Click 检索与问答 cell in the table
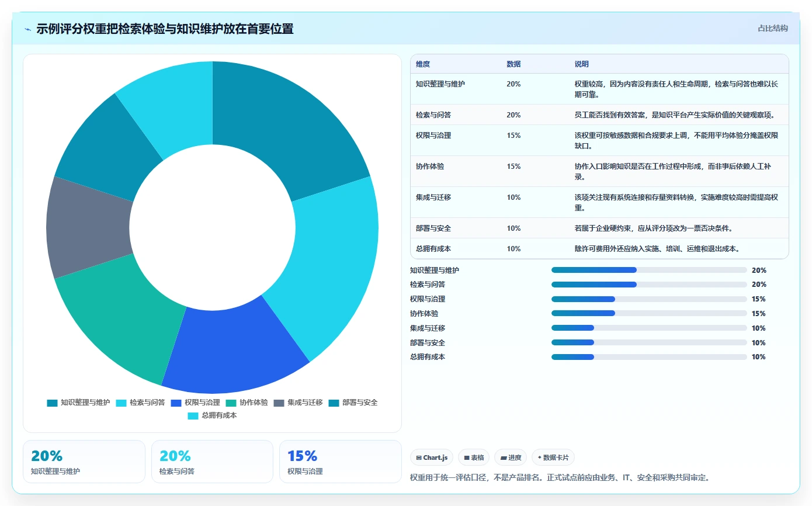 (433, 115)
